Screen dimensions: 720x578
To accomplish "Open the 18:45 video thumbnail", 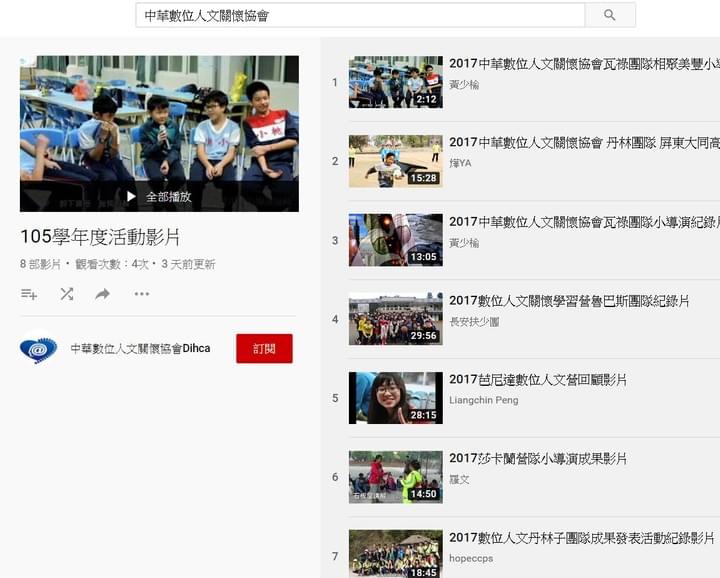I will pos(396,554).
